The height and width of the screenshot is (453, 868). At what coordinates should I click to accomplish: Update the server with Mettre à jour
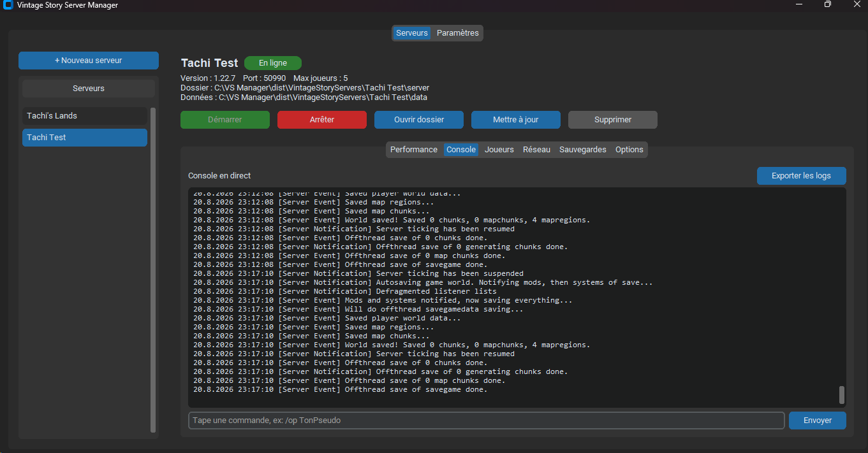click(x=516, y=120)
